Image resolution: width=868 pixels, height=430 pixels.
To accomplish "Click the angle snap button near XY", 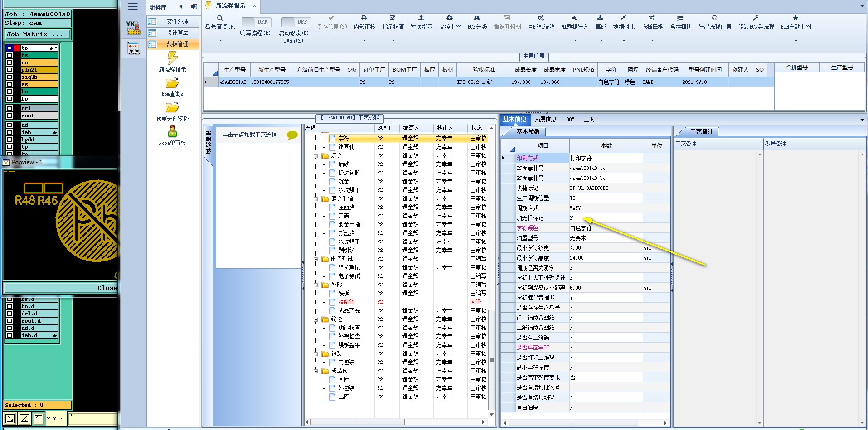I will click(24, 419).
